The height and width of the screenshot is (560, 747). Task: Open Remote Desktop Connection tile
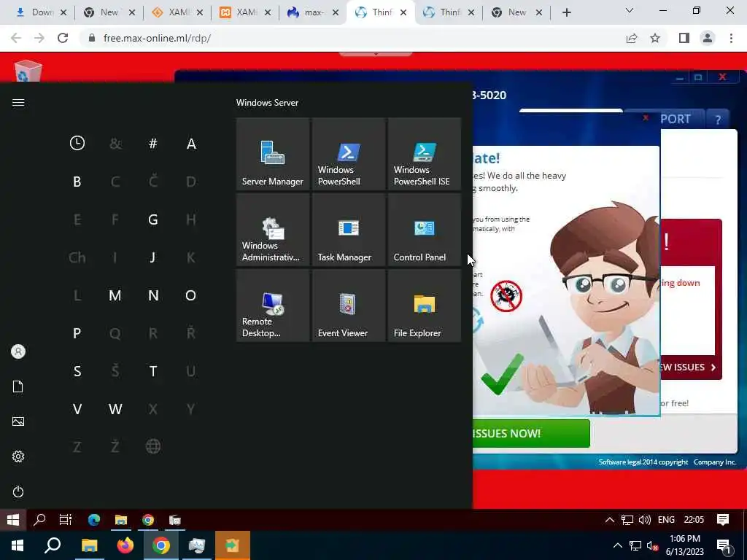(x=273, y=306)
